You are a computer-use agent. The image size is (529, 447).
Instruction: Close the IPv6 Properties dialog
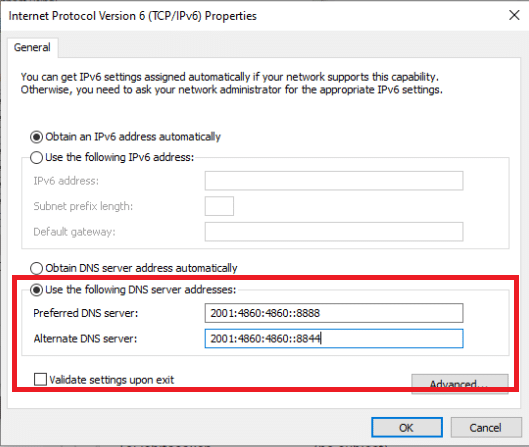(514, 15)
